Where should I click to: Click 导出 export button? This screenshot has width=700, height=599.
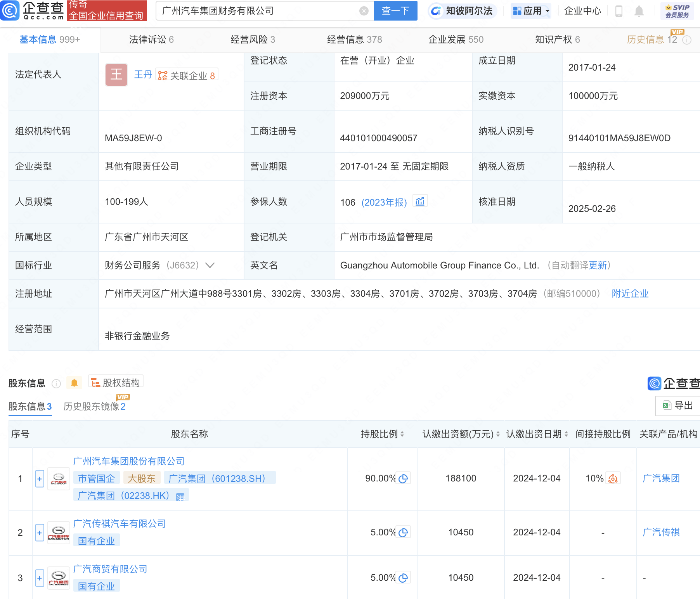point(677,405)
